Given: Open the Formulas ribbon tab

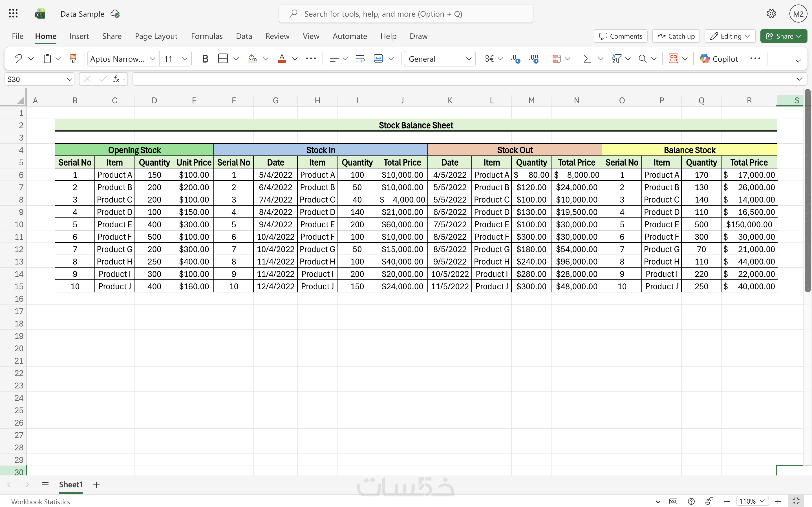Looking at the screenshot, I should click(207, 36).
